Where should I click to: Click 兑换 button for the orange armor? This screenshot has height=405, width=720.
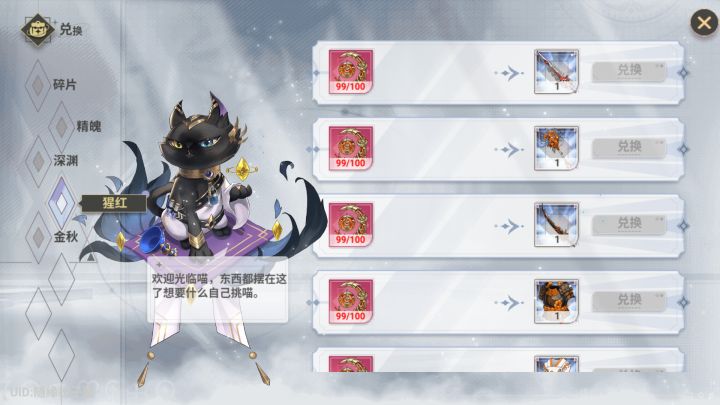pyautogui.click(x=629, y=302)
